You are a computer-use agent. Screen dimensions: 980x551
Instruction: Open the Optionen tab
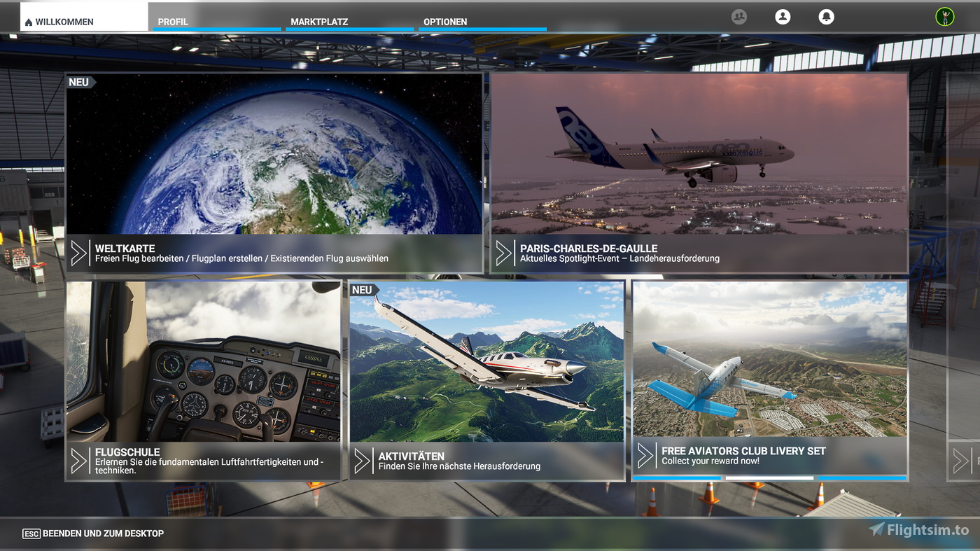[445, 22]
